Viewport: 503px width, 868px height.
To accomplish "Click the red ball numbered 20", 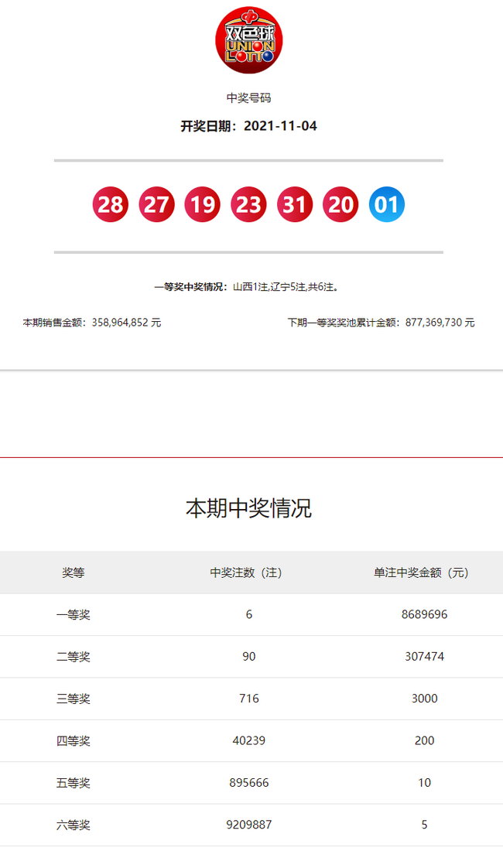I will [x=340, y=205].
